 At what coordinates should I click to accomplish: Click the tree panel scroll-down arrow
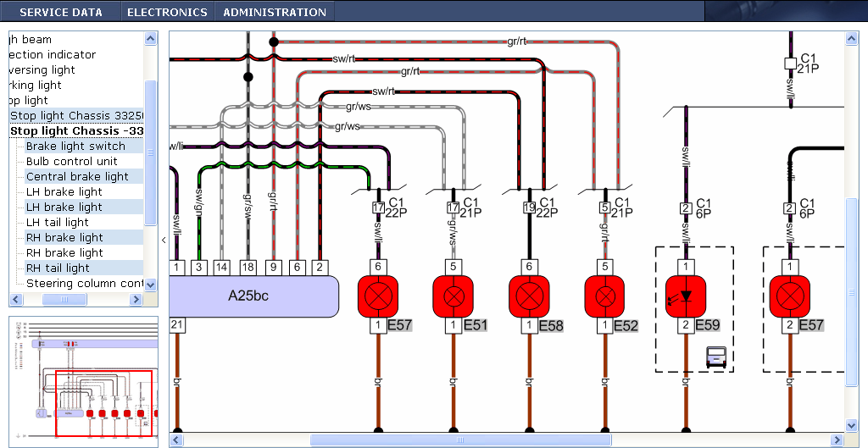point(151,285)
